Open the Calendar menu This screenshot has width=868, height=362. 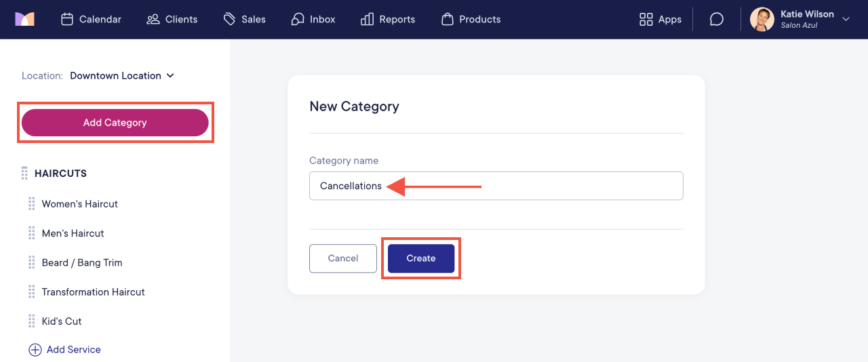pos(91,19)
